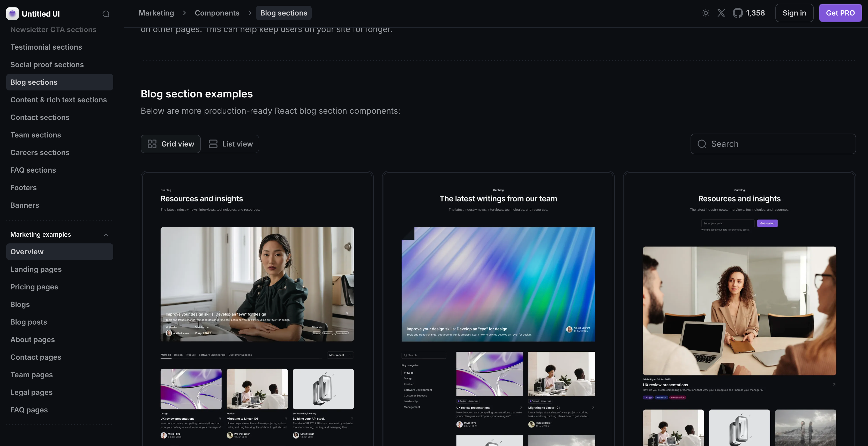The image size is (868, 446).
Task: Switch to Grid view
Action: (171, 144)
